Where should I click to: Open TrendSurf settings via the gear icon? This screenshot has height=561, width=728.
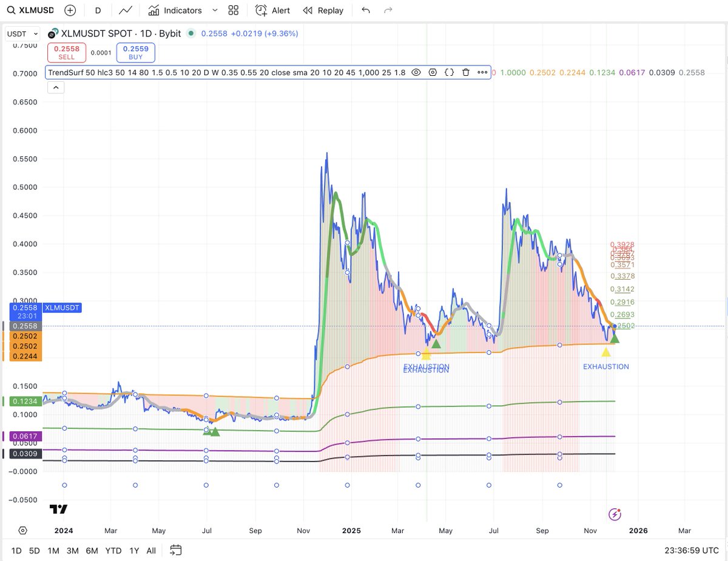click(x=433, y=72)
